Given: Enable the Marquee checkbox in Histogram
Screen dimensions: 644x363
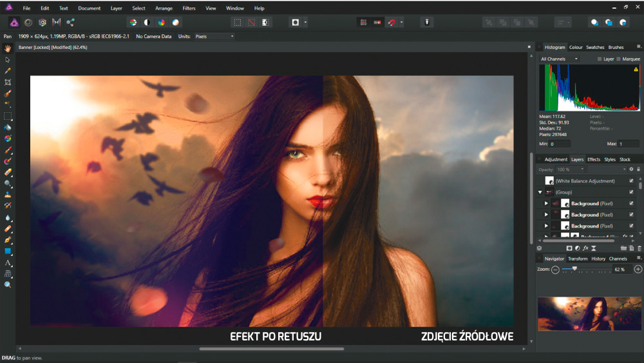Looking at the screenshot, I should (618, 59).
